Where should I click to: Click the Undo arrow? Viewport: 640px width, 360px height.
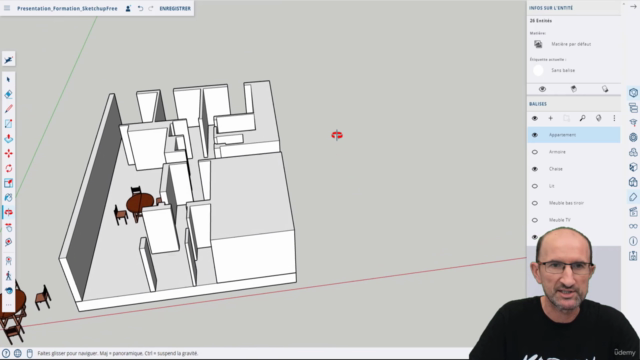pos(140,8)
